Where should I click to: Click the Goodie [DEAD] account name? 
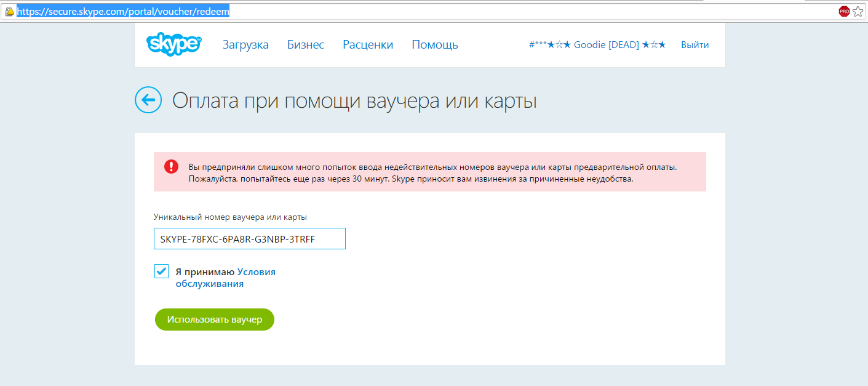[x=597, y=45]
